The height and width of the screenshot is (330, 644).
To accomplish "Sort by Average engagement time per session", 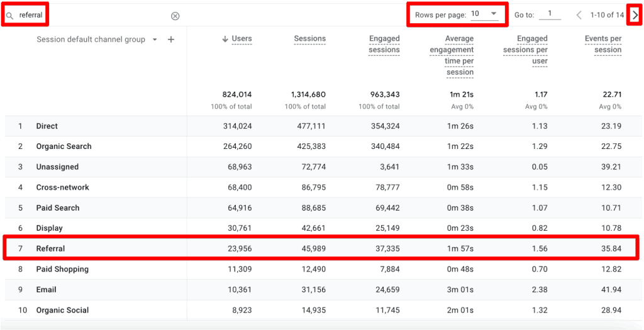I will pyautogui.click(x=452, y=55).
